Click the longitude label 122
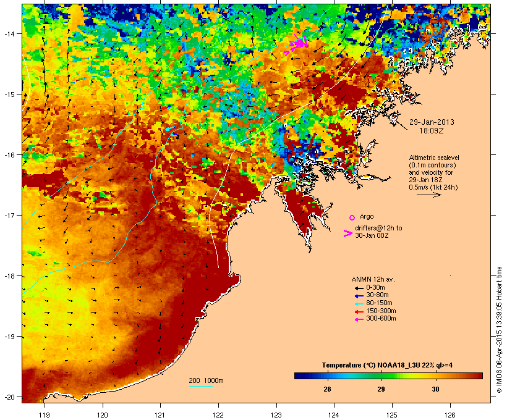Image resolution: width=507 pixels, height=420 pixels. click(x=218, y=415)
